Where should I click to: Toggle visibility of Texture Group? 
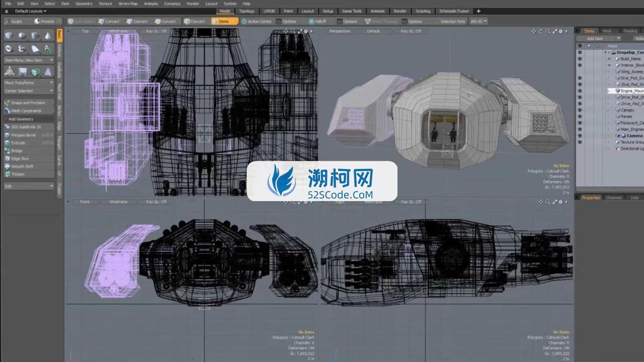coord(580,142)
